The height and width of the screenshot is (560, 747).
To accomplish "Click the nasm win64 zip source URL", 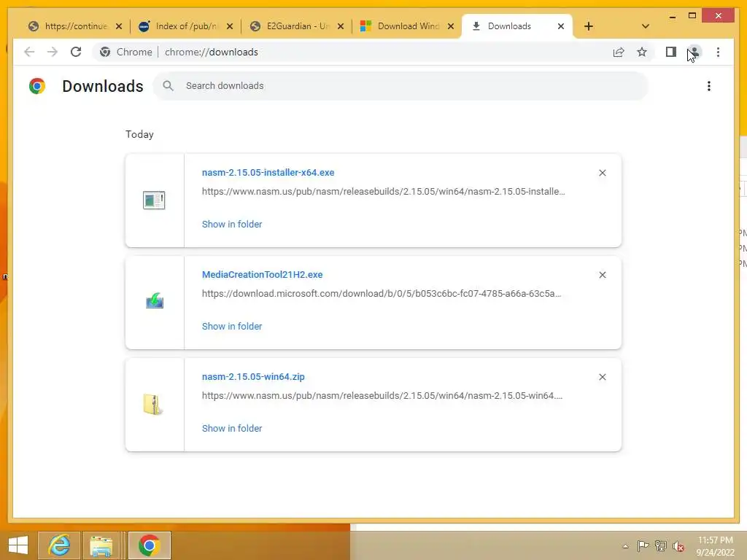I will (382, 395).
